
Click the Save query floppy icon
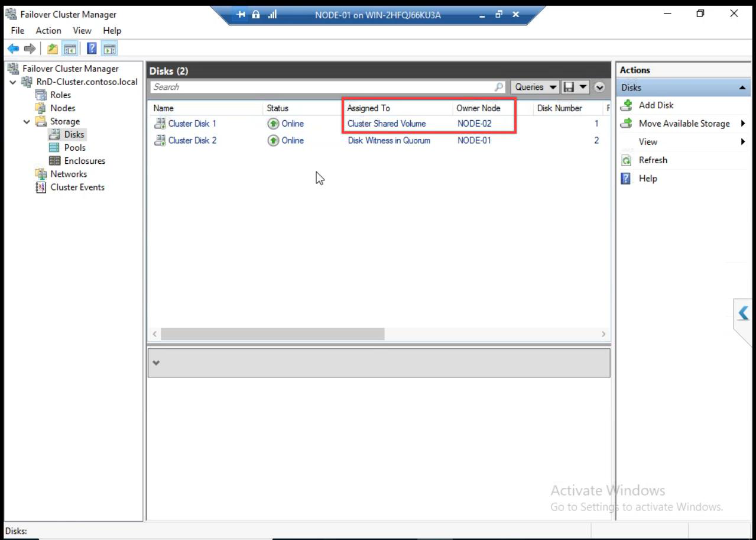coord(569,87)
